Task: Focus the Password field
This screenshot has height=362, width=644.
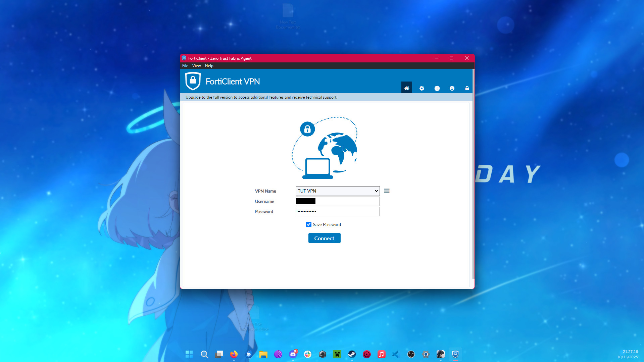Action: (338, 211)
